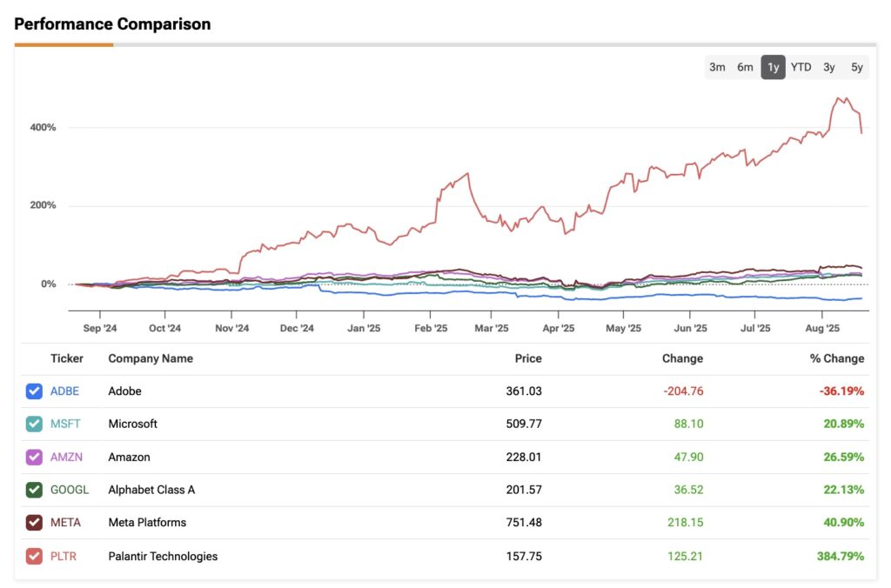The height and width of the screenshot is (588, 891).
Task: Click Alphabet's change value 36.52
Action: pos(689,490)
